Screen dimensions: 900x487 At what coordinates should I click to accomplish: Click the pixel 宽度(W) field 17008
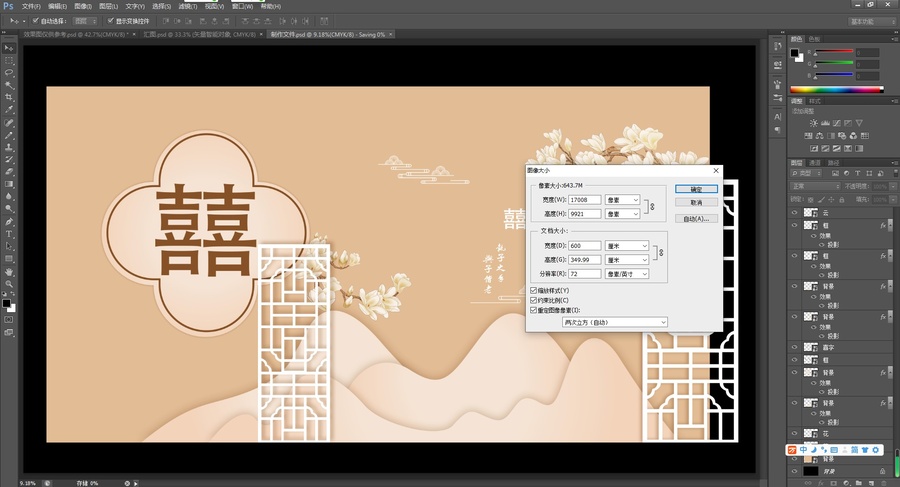point(585,200)
